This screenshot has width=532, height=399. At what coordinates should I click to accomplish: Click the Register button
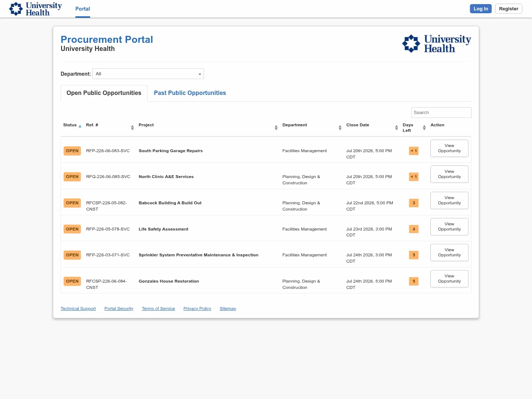pyautogui.click(x=508, y=9)
